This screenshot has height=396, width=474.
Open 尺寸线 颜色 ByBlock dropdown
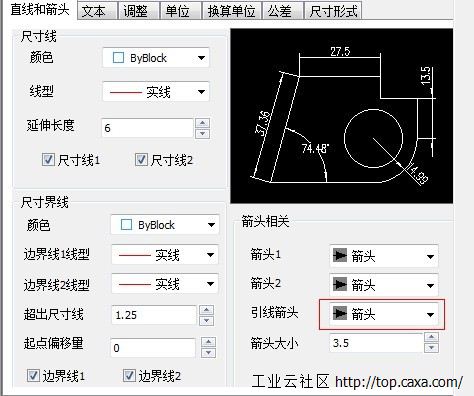pos(156,58)
